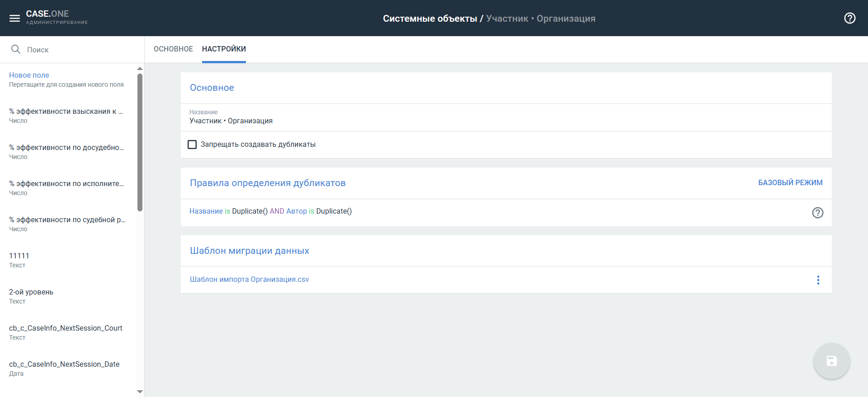The image size is (868, 397).
Task: Open help for duplicate rules expression
Action: coord(817,213)
